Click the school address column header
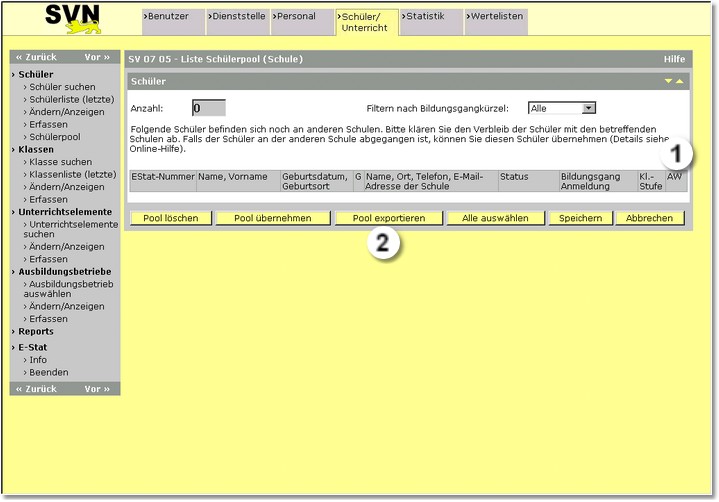 pyautogui.click(x=431, y=181)
